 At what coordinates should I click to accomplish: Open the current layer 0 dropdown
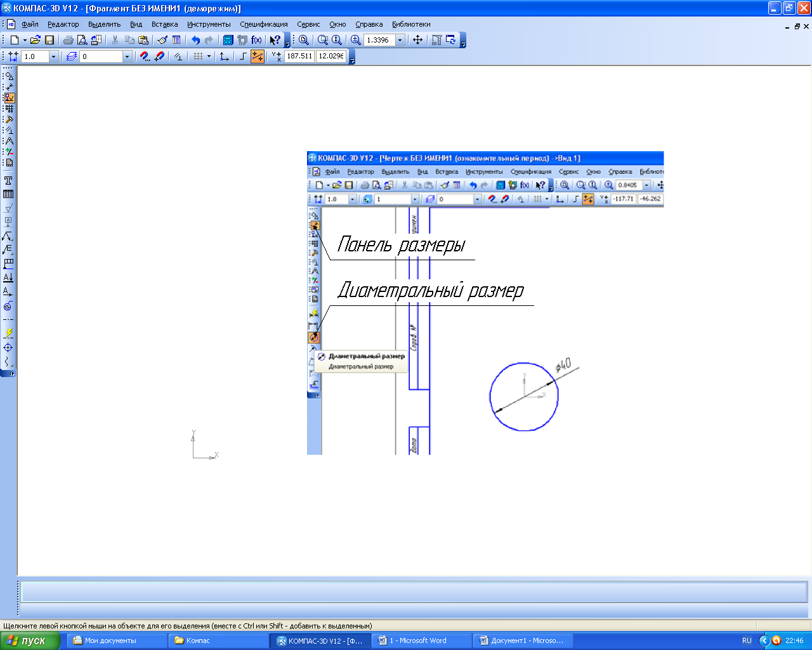coord(127,56)
